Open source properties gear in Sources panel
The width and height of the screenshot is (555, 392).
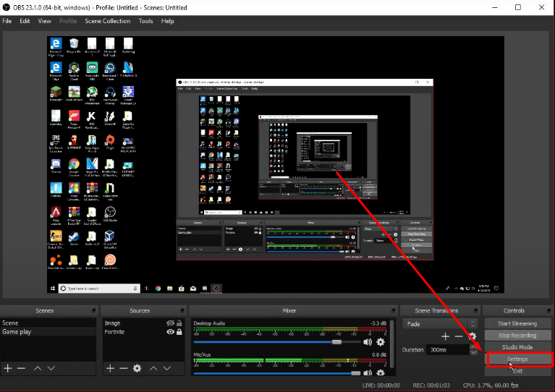pyautogui.click(x=137, y=369)
